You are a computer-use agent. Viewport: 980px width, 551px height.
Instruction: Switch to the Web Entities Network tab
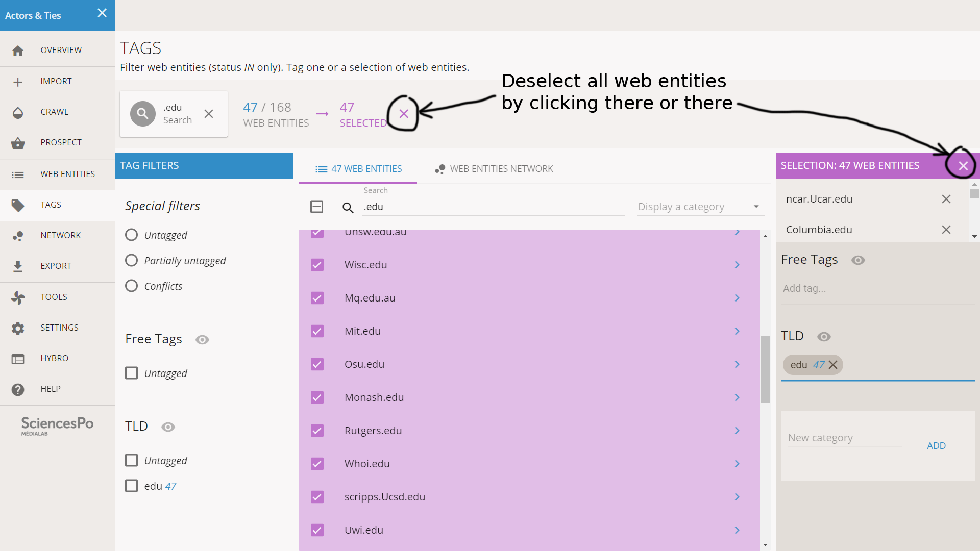(x=494, y=169)
